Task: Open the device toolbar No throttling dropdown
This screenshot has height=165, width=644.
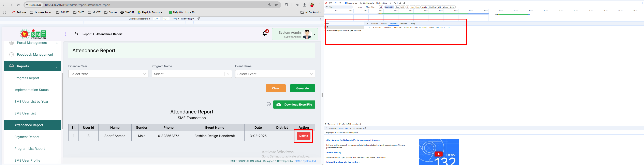Action: (x=188, y=19)
